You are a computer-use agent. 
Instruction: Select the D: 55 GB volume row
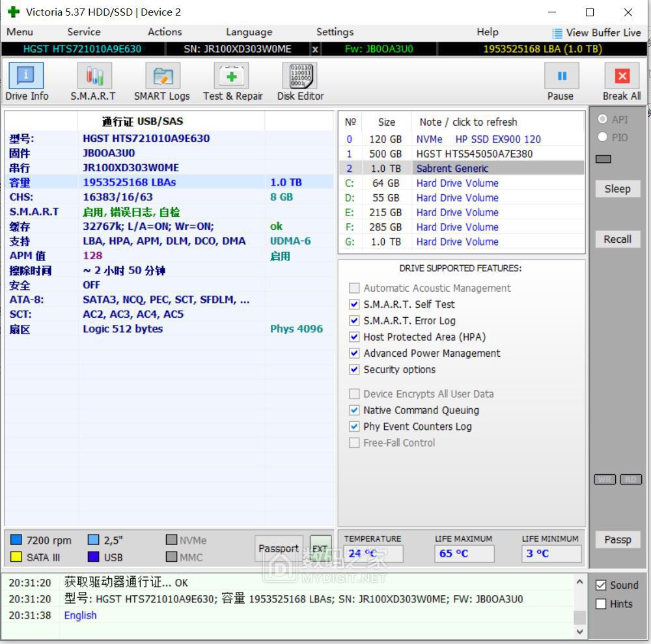click(x=462, y=198)
